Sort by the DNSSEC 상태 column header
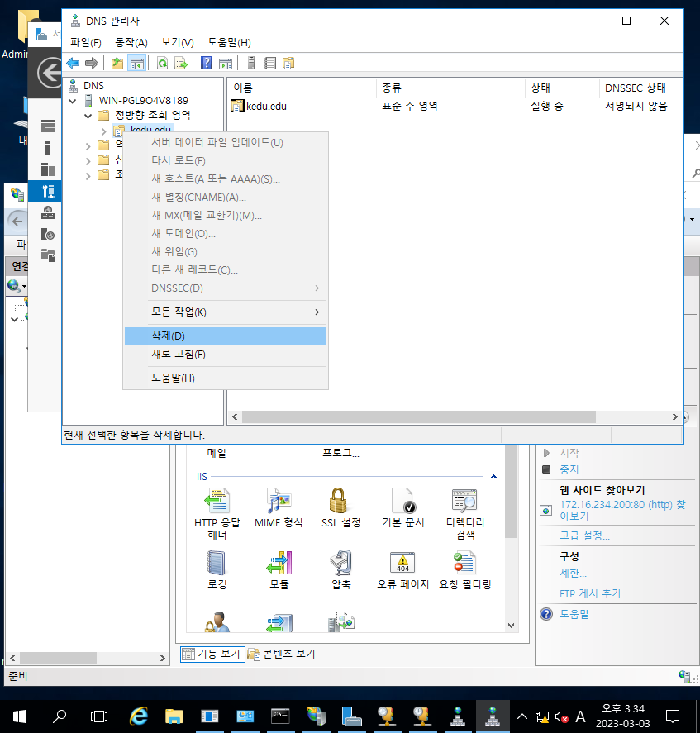 (x=640, y=88)
